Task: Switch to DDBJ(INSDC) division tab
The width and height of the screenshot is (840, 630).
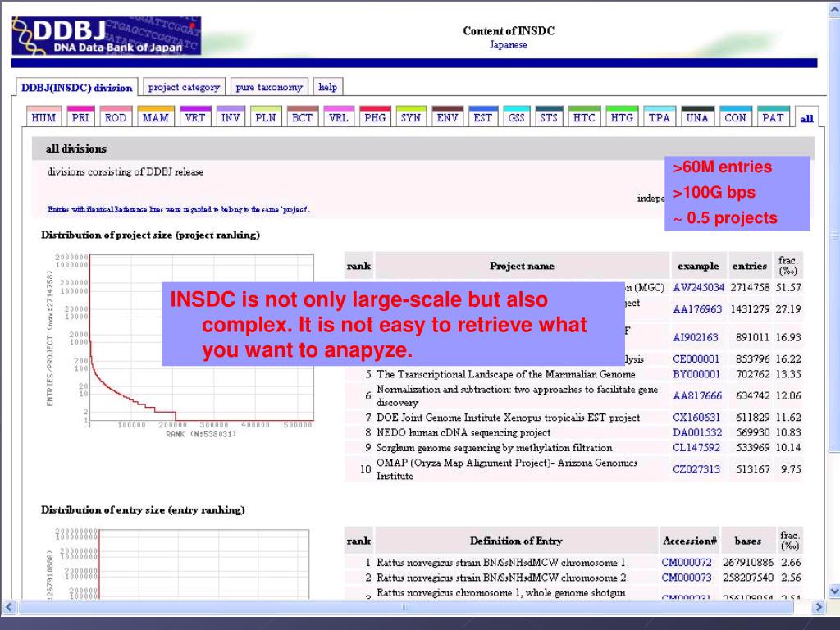Action: (x=76, y=88)
